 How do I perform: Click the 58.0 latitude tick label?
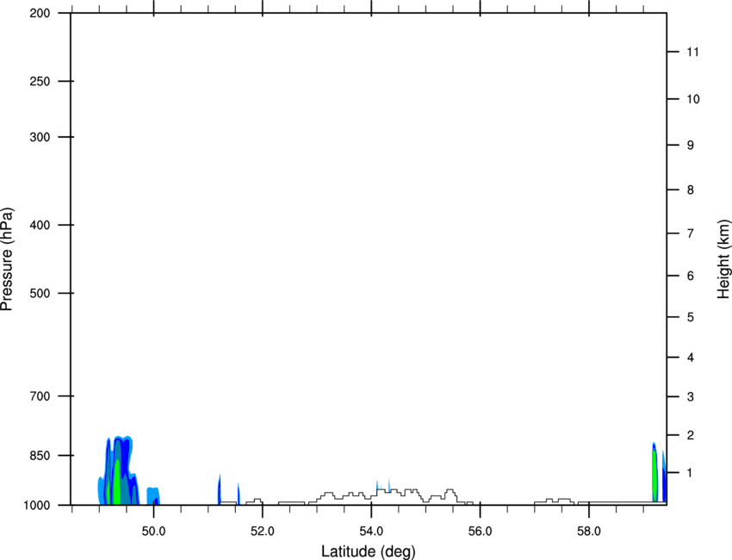point(589,532)
